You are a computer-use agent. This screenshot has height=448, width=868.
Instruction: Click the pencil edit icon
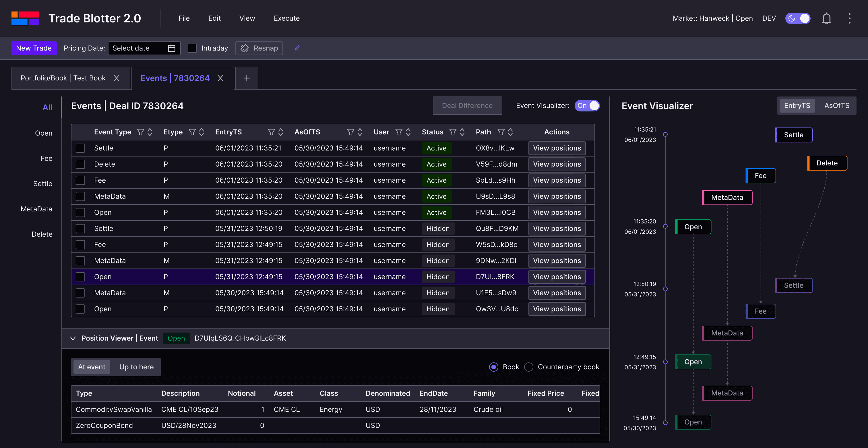[297, 48]
